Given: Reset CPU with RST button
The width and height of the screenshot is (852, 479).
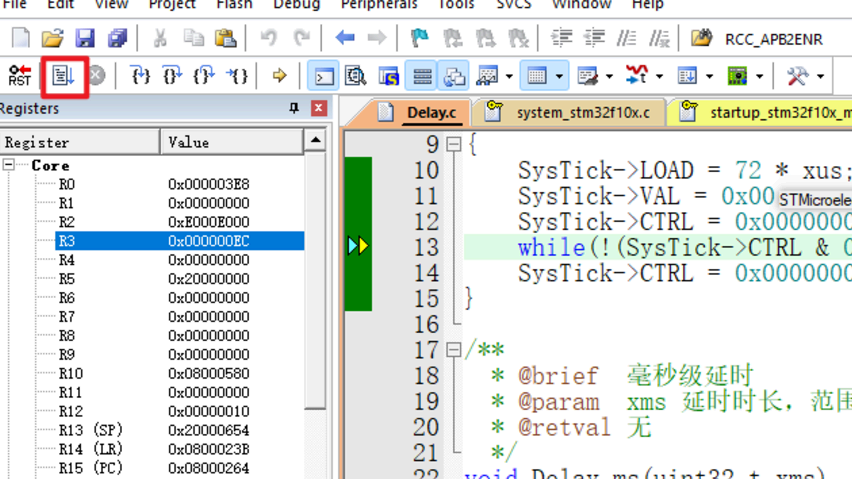Looking at the screenshot, I should [20, 75].
